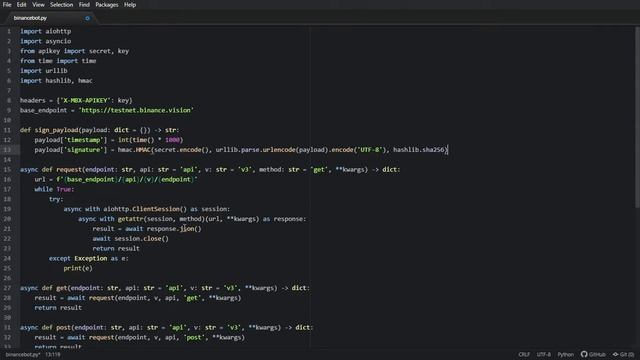Click hashlib.sha256 on line 13
The height and width of the screenshot is (360, 640).
point(419,150)
